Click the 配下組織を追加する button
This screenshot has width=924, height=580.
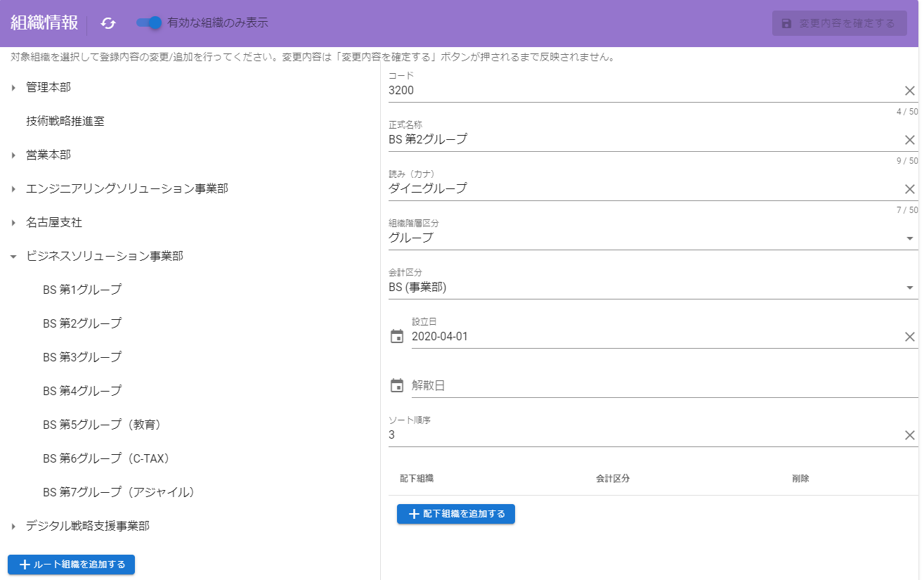click(x=455, y=514)
